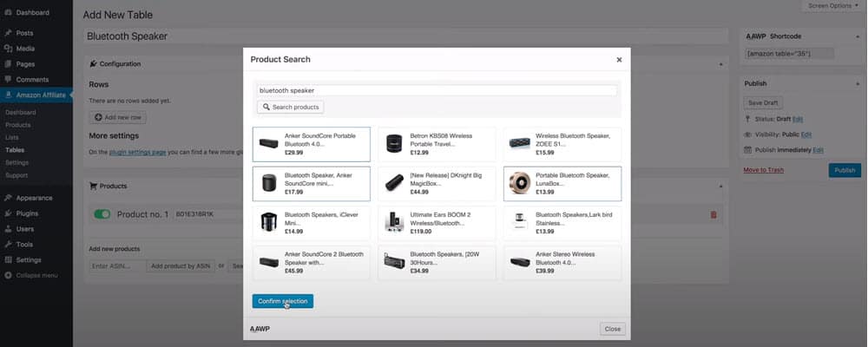Select Anker SoundCore 2 Bluetooth Speaker product
The height and width of the screenshot is (347, 868).
312,263
